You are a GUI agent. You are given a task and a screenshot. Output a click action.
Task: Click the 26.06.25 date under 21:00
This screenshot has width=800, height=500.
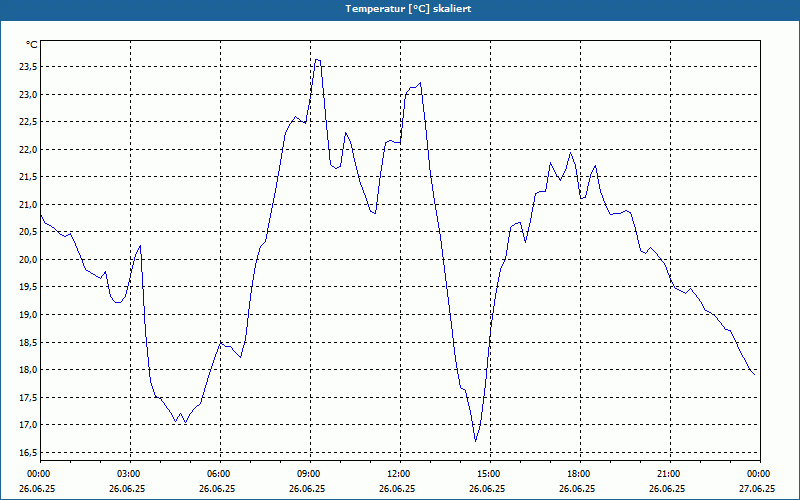pos(666,488)
